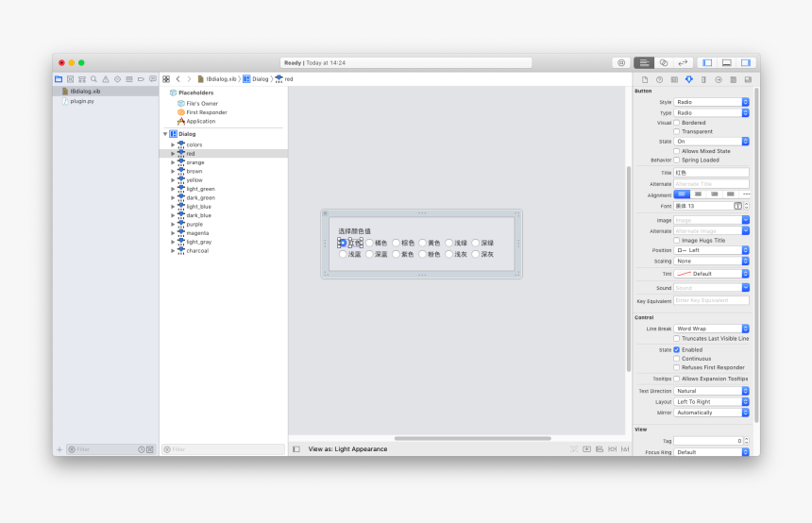The image size is (812, 523).
Task: Click View as: Light Appearance
Action: click(347, 449)
